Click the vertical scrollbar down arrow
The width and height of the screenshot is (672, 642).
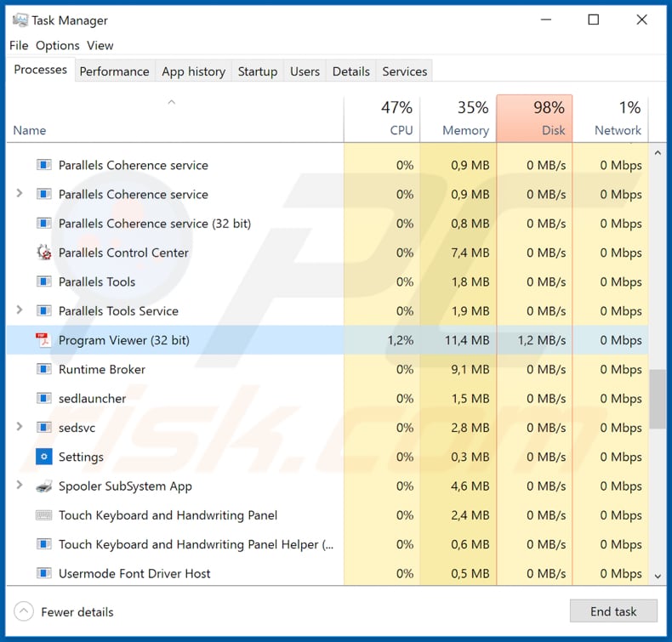tap(657, 577)
